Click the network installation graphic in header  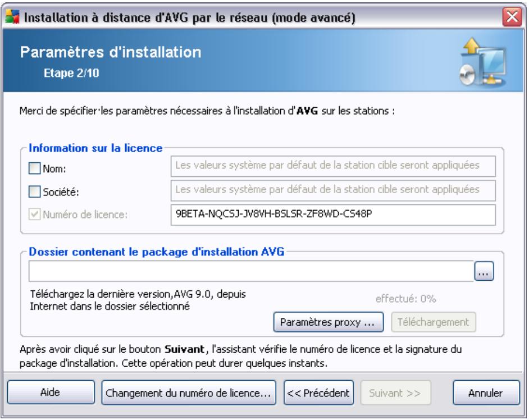(483, 62)
